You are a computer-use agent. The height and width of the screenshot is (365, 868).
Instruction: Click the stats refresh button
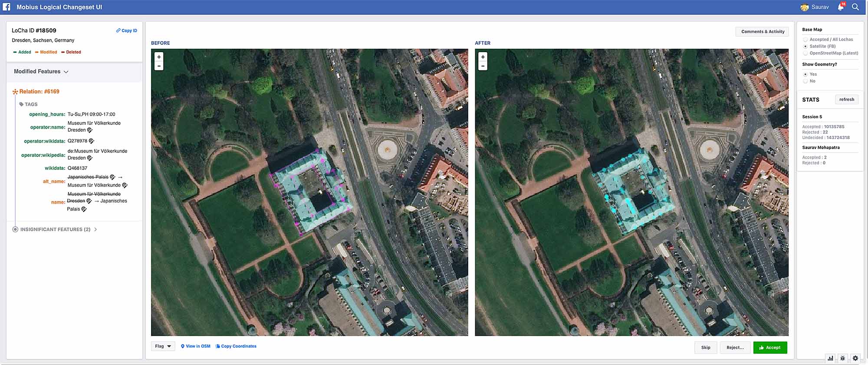[x=847, y=100]
